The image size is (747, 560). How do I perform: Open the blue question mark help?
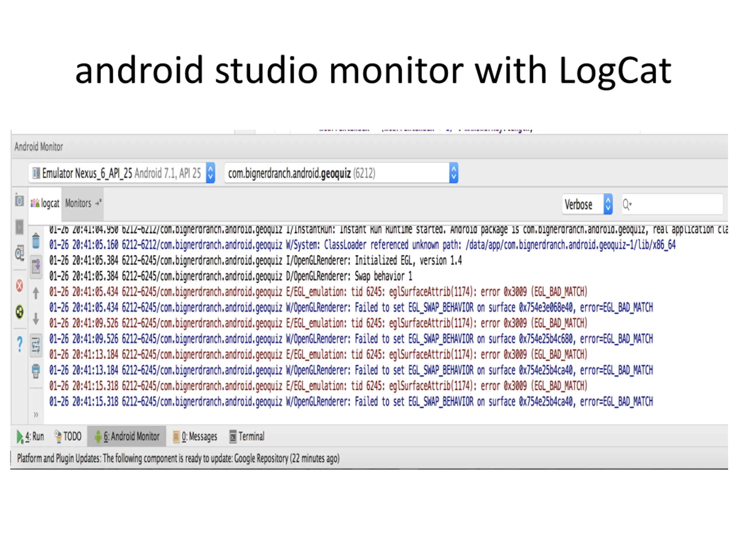click(20, 344)
